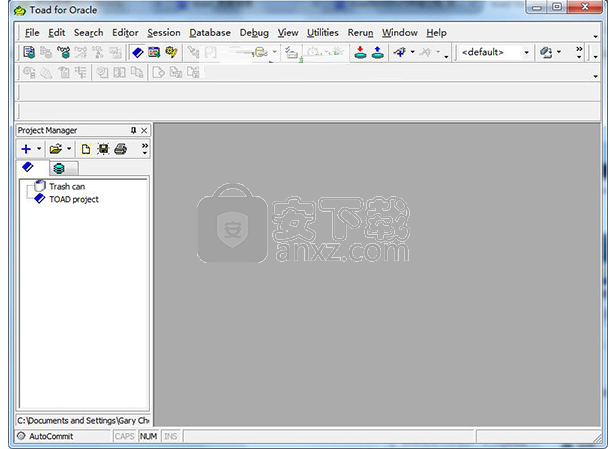Open the Debug menu

[x=254, y=33]
